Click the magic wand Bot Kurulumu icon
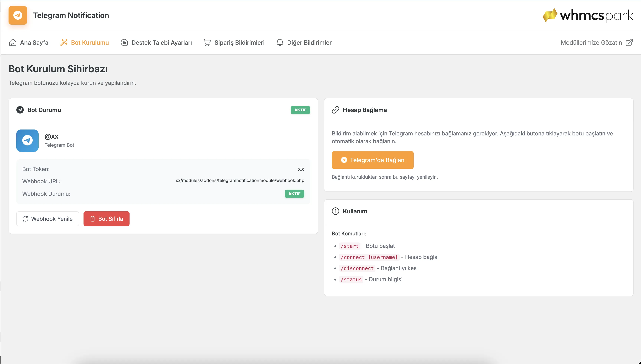 pos(64,42)
